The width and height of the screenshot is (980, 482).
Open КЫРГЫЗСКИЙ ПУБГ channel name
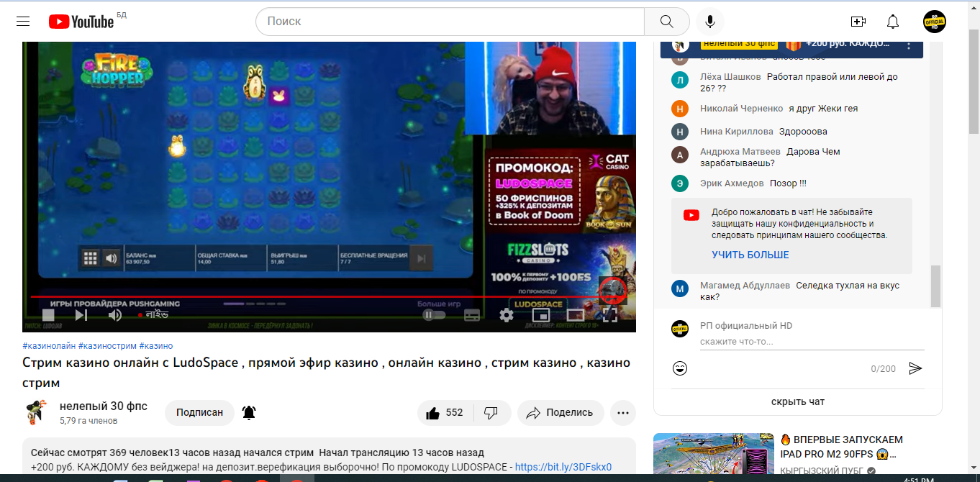click(x=823, y=472)
